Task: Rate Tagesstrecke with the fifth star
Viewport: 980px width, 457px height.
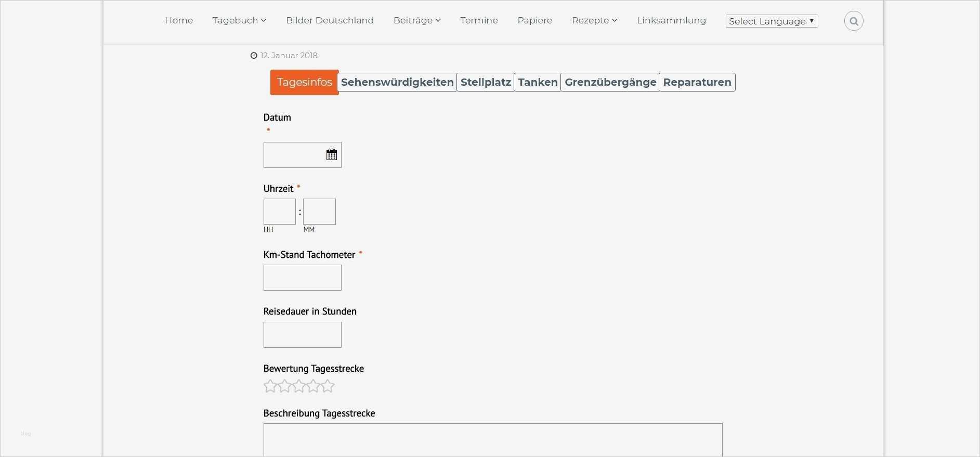Action: click(x=328, y=386)
